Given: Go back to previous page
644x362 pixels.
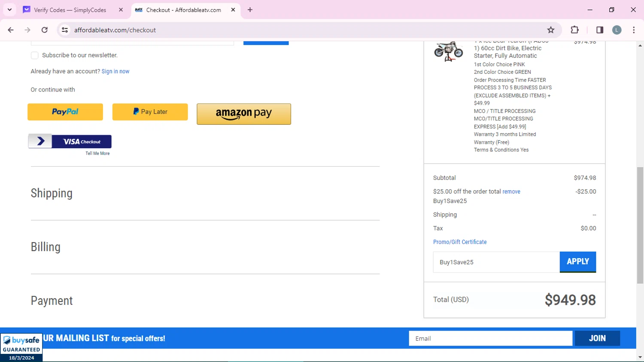Looking at the screenshot, I should click(x=11, y=30).
